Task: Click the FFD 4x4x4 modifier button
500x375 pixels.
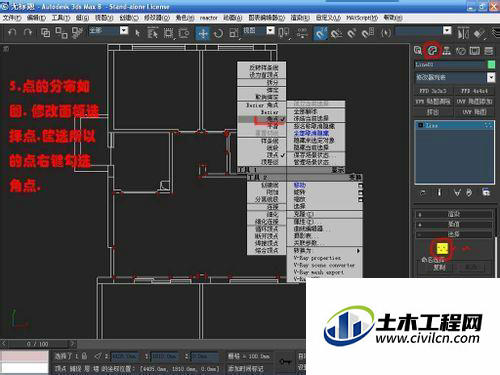Action: coord(474,91)
